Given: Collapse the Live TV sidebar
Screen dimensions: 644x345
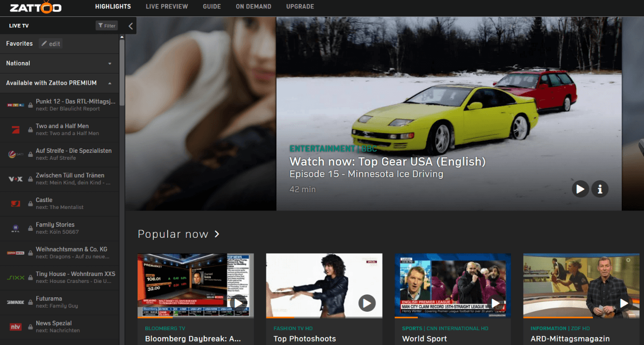Looking at the screenshot, I should pos(130,26).
